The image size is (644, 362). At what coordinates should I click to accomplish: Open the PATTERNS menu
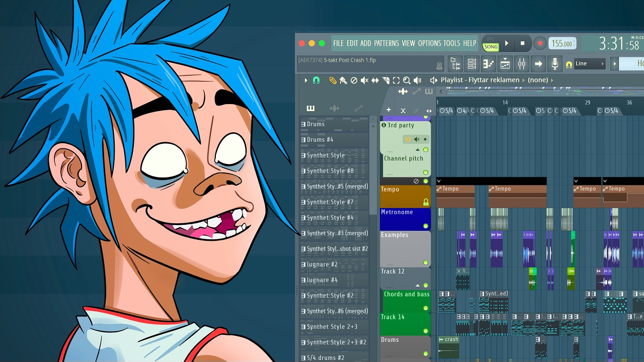[x=386, y=43]
